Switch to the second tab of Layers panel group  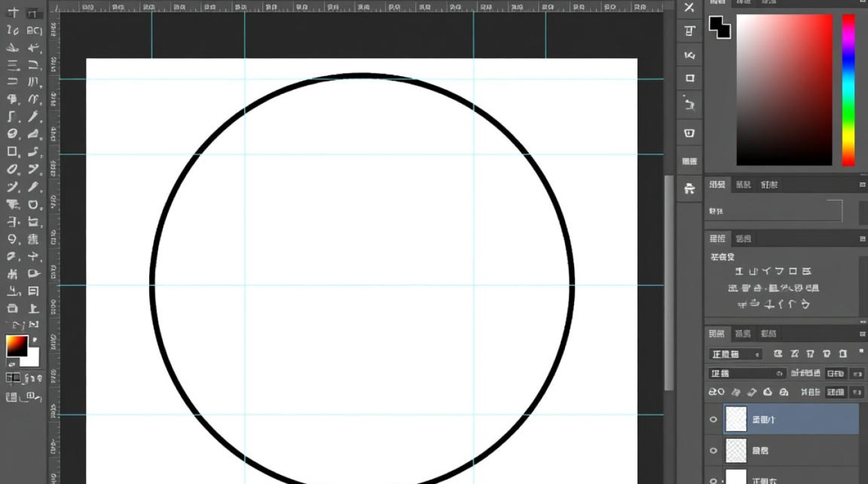click(x=743, y=334)
